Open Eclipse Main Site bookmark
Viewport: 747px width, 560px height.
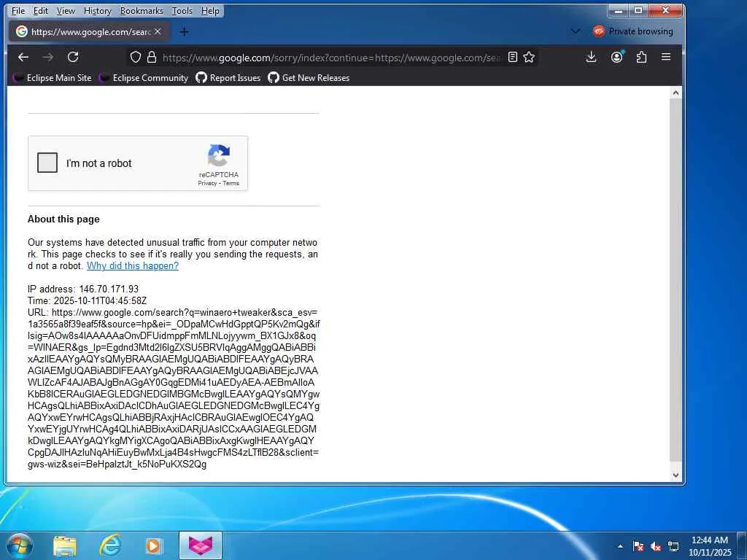click(53, 77)
